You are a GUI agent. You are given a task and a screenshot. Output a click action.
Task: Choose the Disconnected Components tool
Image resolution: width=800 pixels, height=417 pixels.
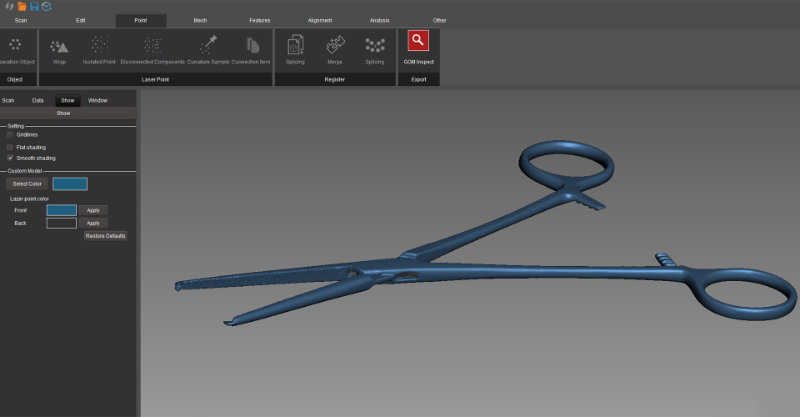point(151,46)
